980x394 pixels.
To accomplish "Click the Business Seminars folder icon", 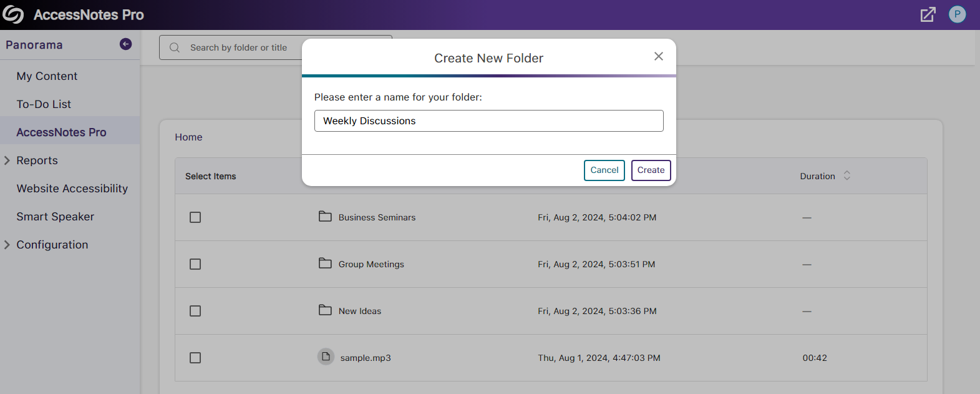I will [325, 217].
